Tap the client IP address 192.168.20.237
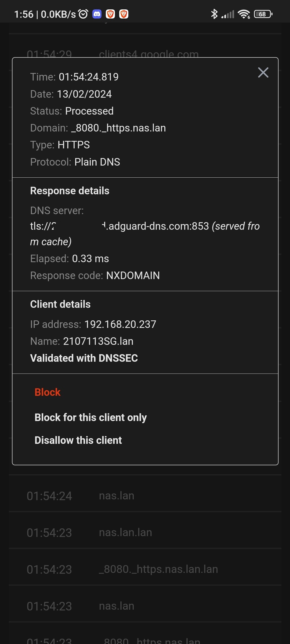 point(120,324)
